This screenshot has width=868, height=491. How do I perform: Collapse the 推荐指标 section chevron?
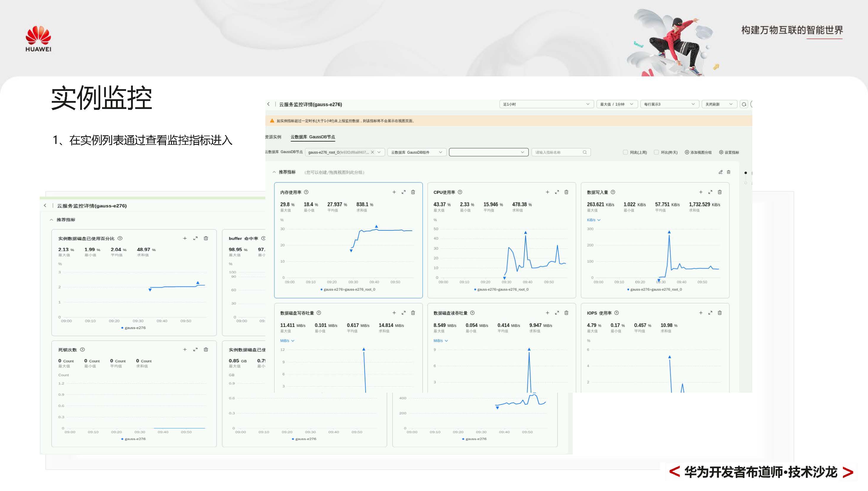(x=274, y=172)
